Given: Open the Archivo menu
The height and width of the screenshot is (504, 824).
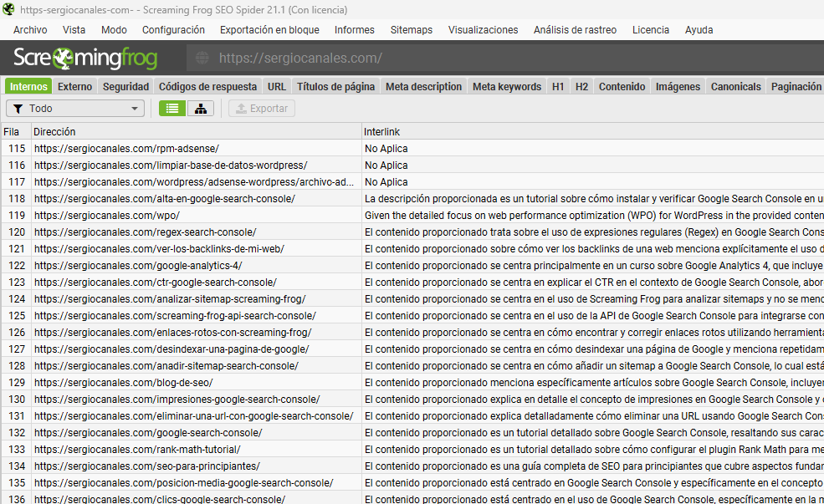Looking at the screenshot, I should pyautogui.click(x=30, y=30).
